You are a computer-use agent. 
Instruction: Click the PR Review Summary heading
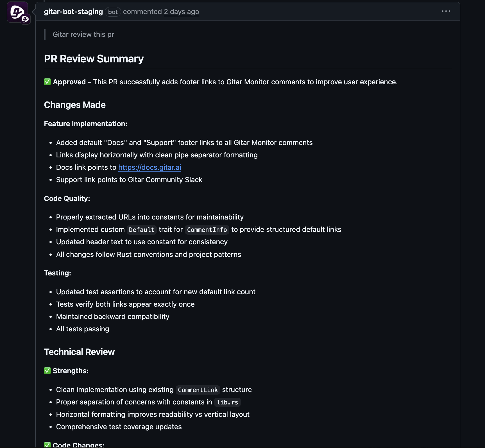[x=94, y=59]
